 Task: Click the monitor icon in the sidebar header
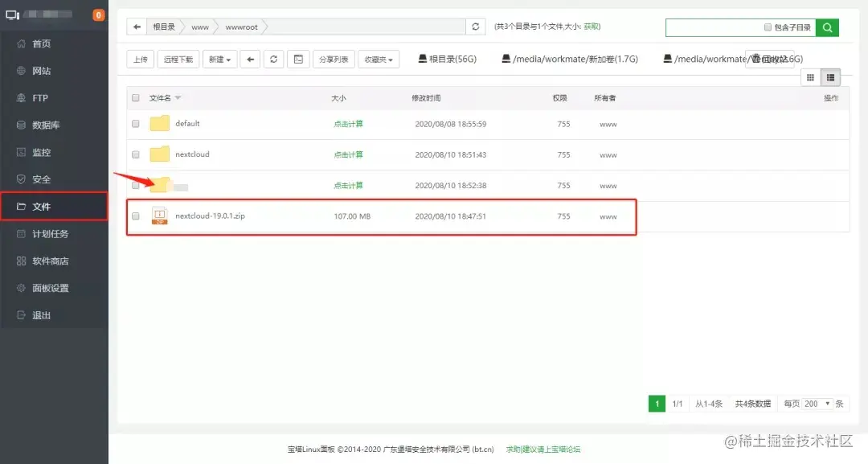[x=12, y=15]
